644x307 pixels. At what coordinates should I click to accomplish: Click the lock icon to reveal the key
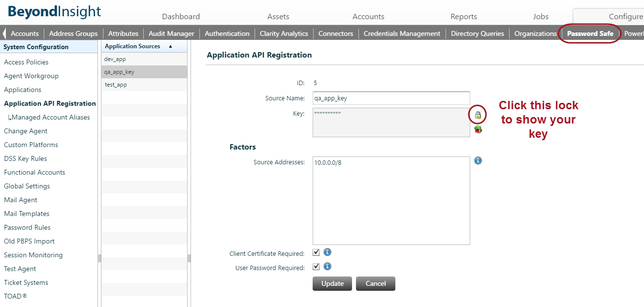(477, 115)
